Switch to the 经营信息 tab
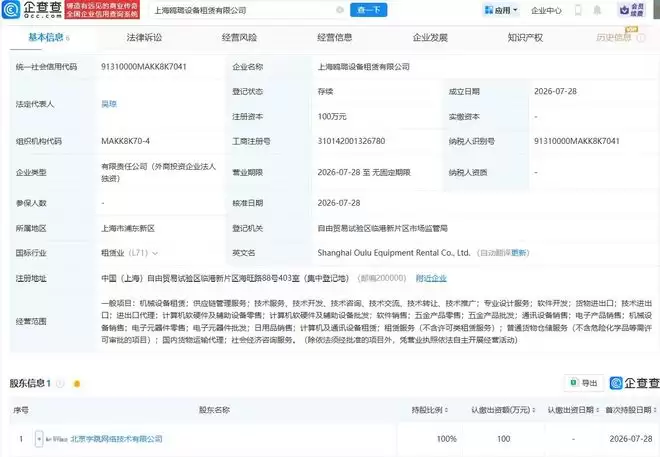The height and width of the screenshot is (457, 660). click(x=334, y=37)
